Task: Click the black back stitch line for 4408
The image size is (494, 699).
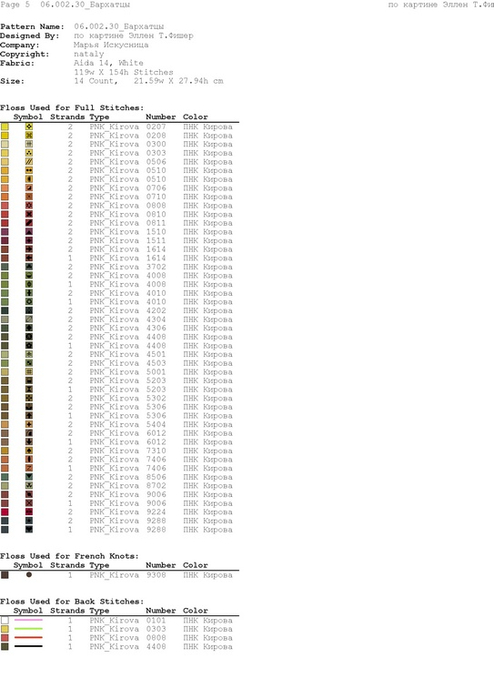Action: click(29, 646)
